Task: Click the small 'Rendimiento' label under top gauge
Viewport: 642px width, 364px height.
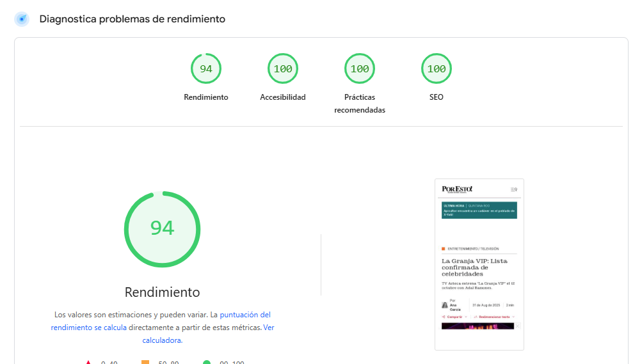Action: pyautogui.click(x=206, y=97)
